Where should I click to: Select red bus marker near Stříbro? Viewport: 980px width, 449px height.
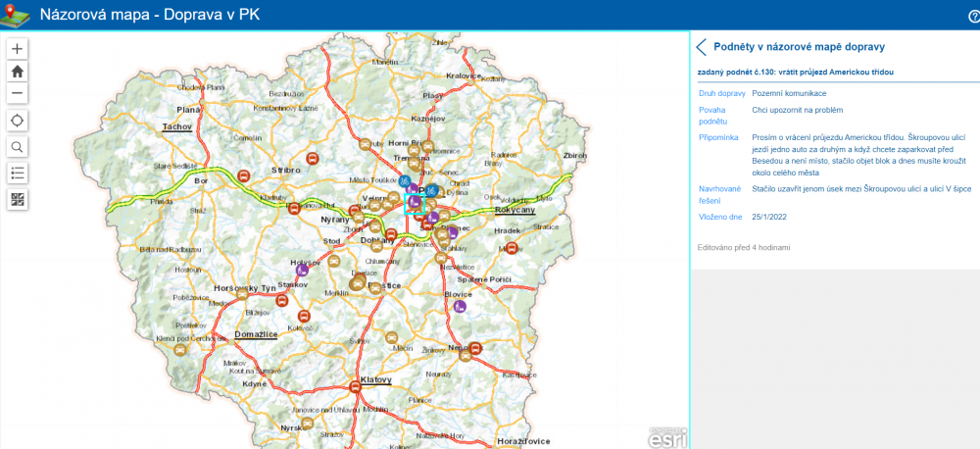tap(313, 158)
